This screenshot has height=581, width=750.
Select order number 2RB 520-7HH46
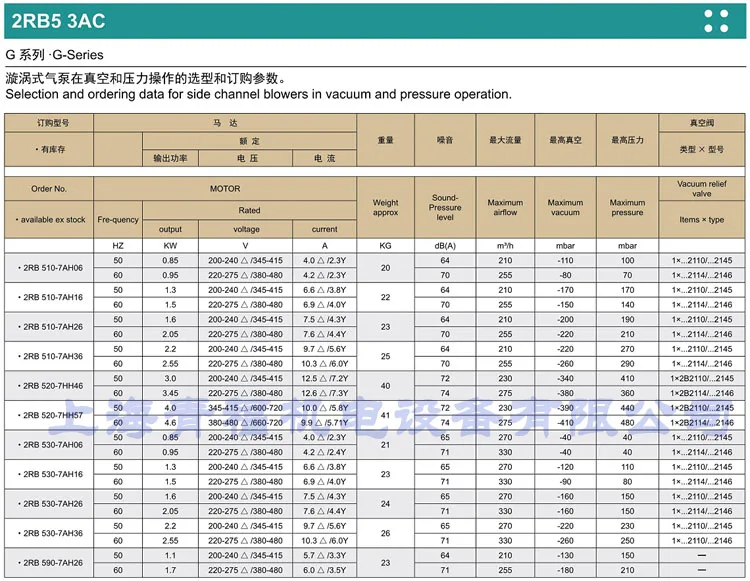point(50,385)
